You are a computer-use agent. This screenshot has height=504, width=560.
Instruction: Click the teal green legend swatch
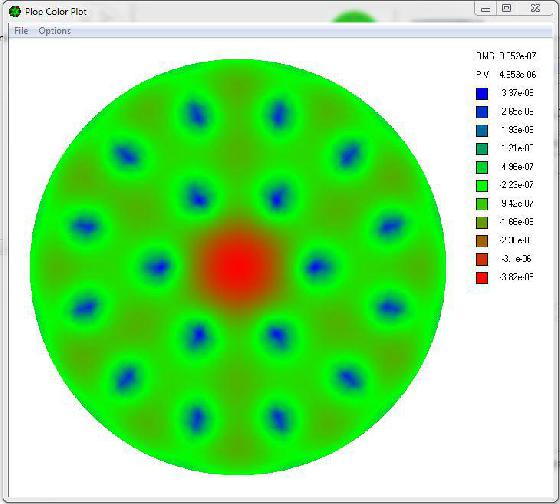coord(482,149)
